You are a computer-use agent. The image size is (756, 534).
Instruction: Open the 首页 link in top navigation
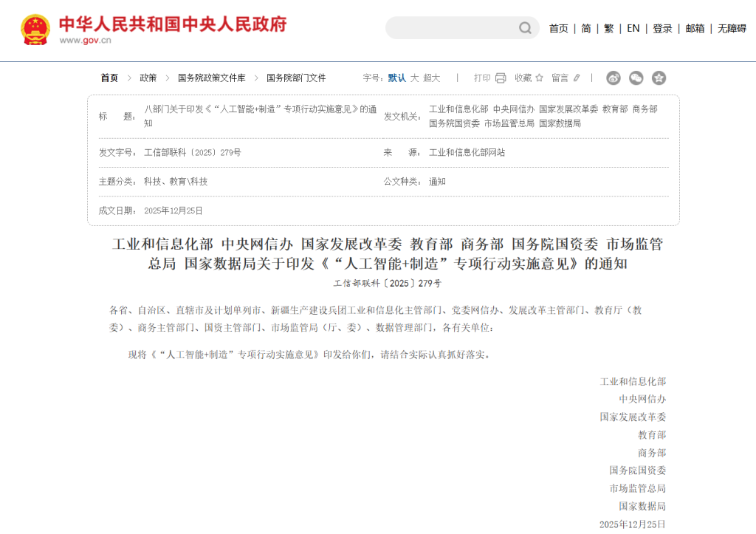coord(558,28)
